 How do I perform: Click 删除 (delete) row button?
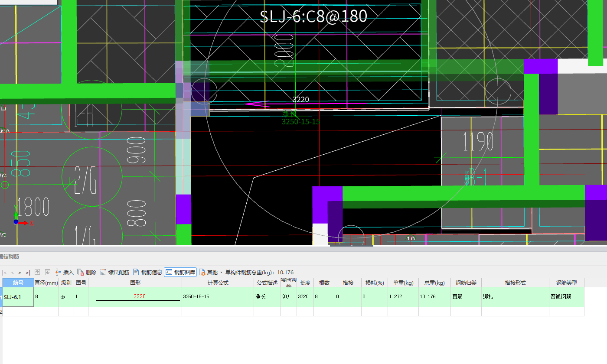point(87,272)
